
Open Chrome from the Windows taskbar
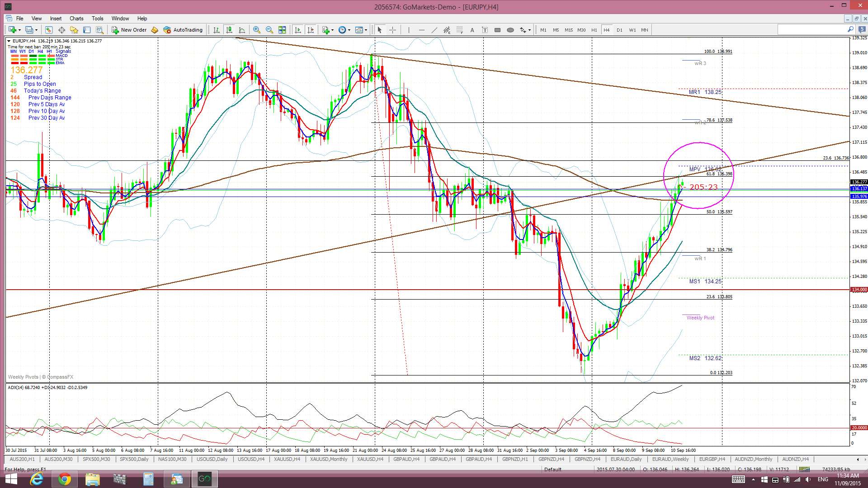pos(65,479)
